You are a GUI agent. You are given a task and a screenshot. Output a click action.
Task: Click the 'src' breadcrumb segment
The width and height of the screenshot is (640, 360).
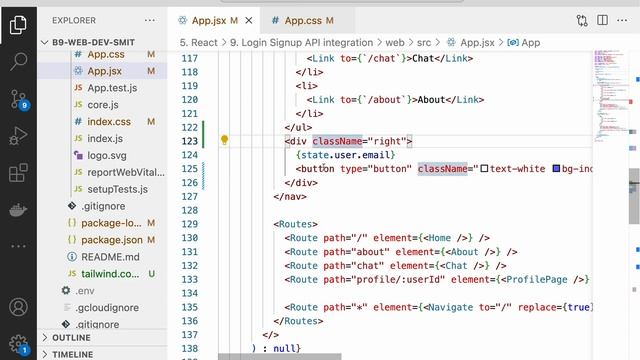[x=424, y=42]
